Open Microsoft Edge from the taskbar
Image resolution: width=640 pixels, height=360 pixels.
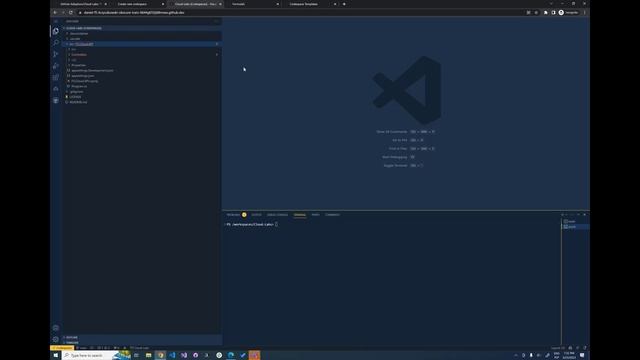coord(231,355)
